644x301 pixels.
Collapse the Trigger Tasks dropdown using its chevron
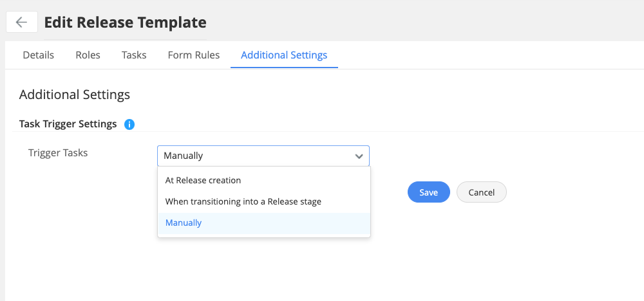coord(359,156)
